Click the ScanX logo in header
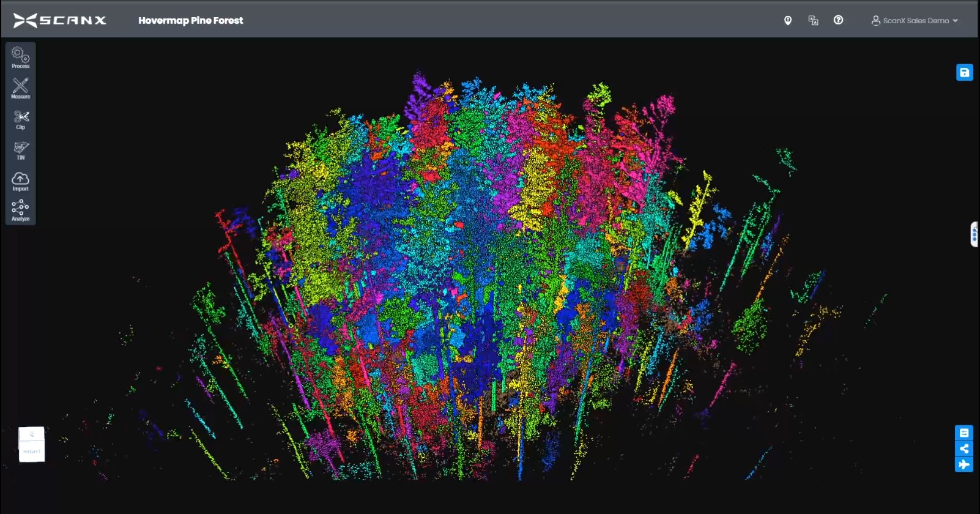This screenshot has height=514, width=980. tap(60, 20)
